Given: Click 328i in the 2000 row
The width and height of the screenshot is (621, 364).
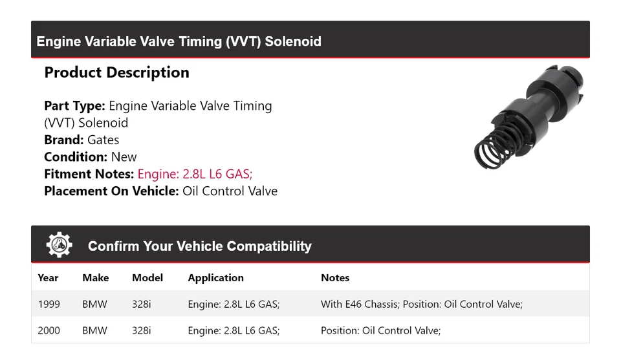Looking at the screenshot, I should [141, 330].
